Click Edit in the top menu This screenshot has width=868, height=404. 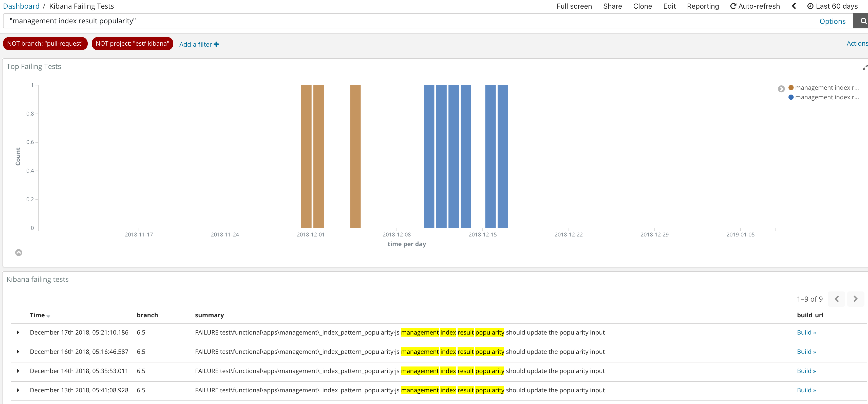click(669, 6)
